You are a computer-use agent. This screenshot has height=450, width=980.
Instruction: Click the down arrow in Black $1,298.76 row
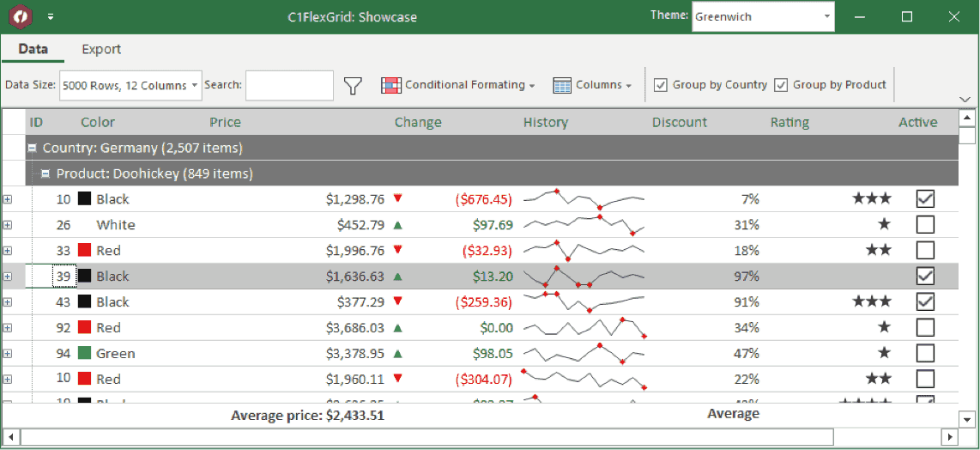tap(397, 198)
